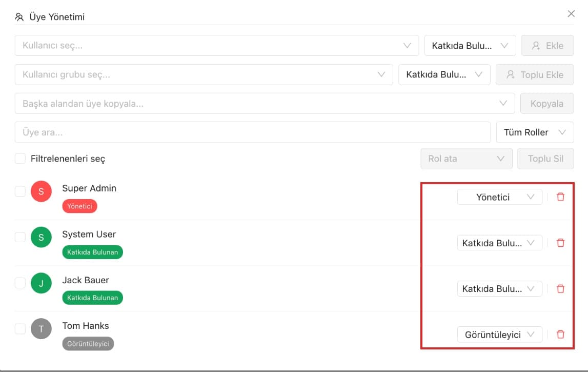This screenshot has width=588, height=372.
Task: Click the red Yönetici badge
Action: (x=79, y=206)
